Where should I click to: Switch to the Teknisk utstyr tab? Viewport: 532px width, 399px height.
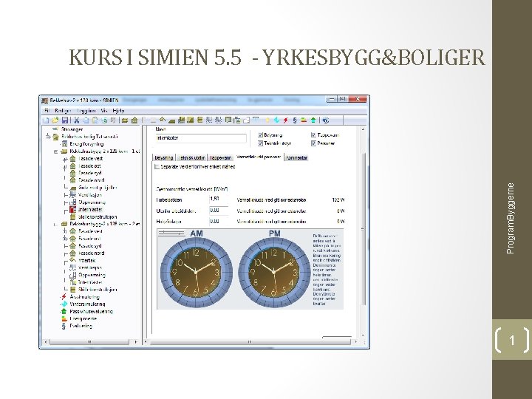pos(191,158)
